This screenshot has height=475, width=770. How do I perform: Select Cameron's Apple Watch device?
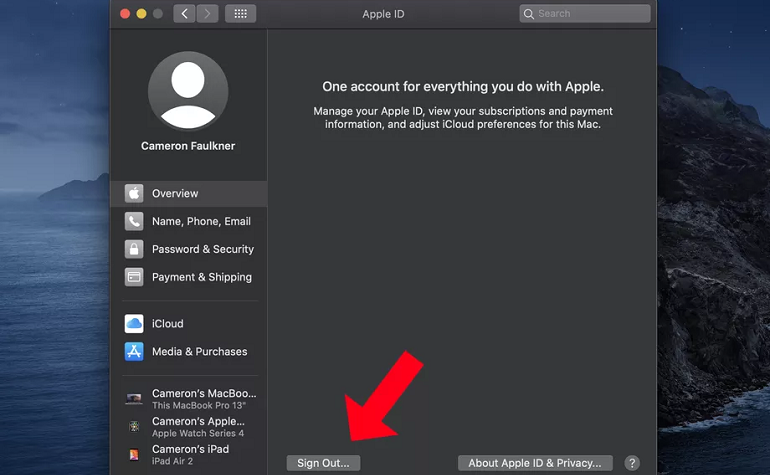(x=189, y=427)
